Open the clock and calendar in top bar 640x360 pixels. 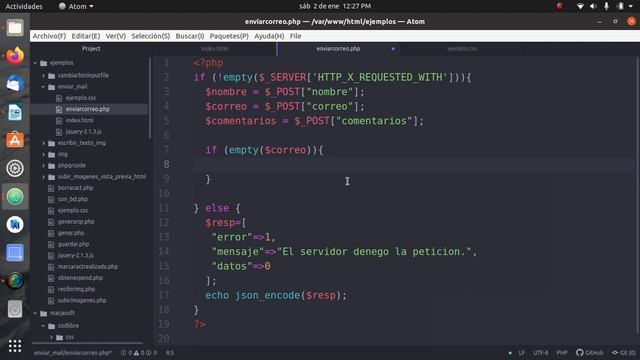click(335, 6)
